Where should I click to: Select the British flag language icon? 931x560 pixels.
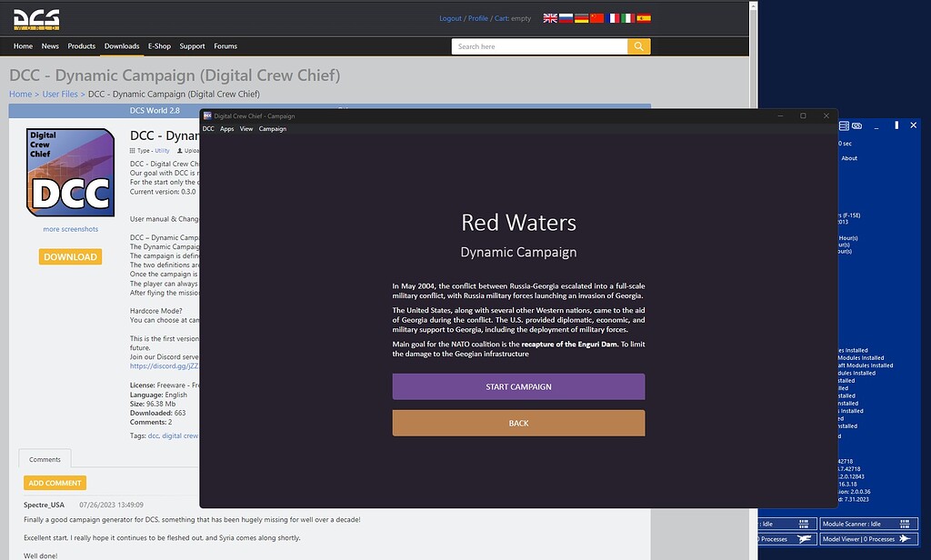550,17
